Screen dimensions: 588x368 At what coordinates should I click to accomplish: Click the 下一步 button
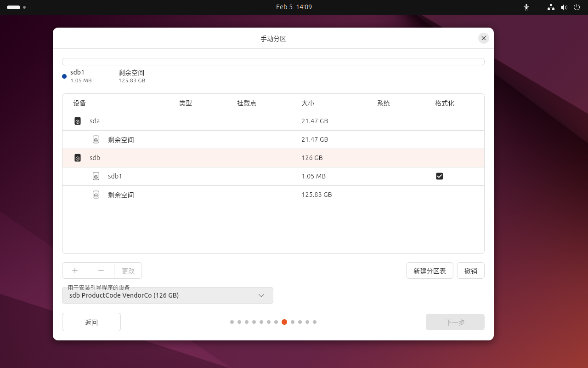click(x=455, y=322)
